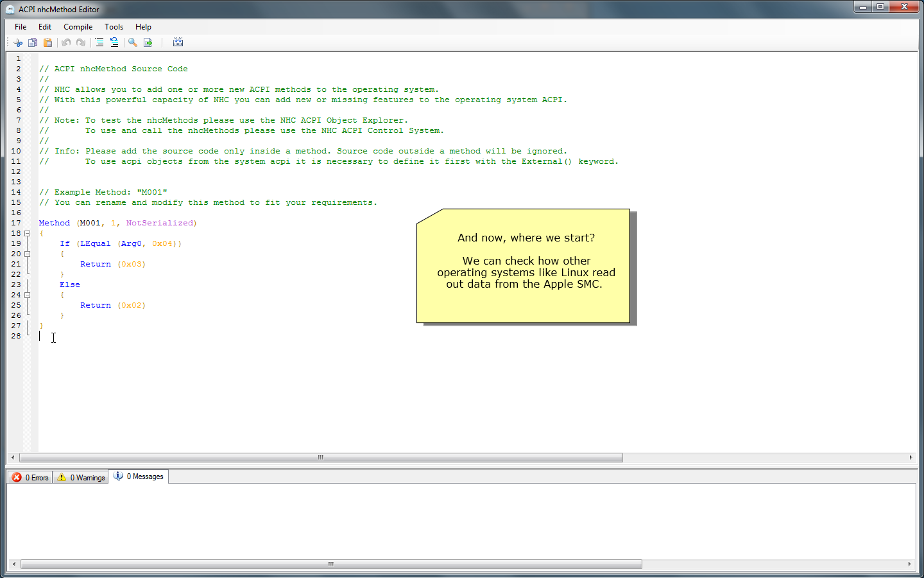Open the Compile menu
924x578 pixels.
click(x=78, y=27)
